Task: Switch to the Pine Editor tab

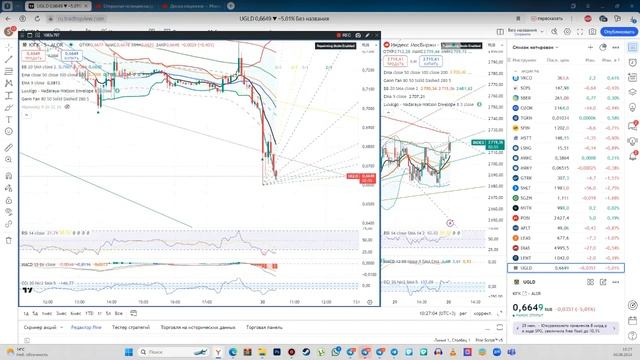Action: tap(86, 327)
